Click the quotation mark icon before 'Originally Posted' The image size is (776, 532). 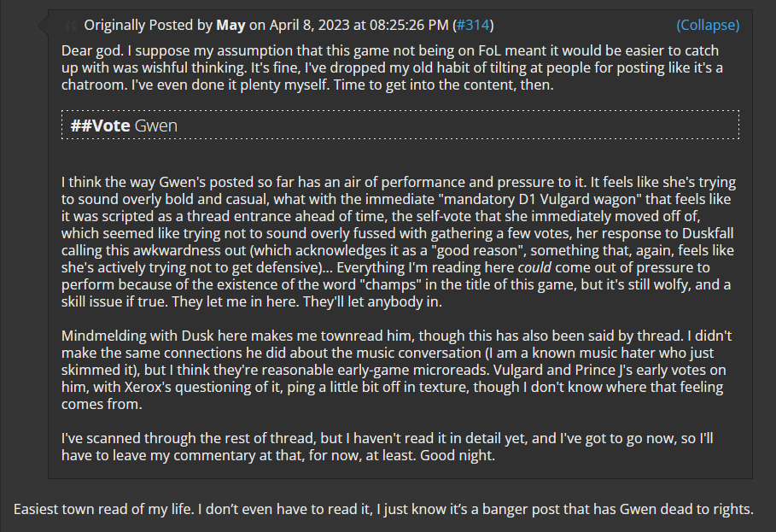coord(70,25)
